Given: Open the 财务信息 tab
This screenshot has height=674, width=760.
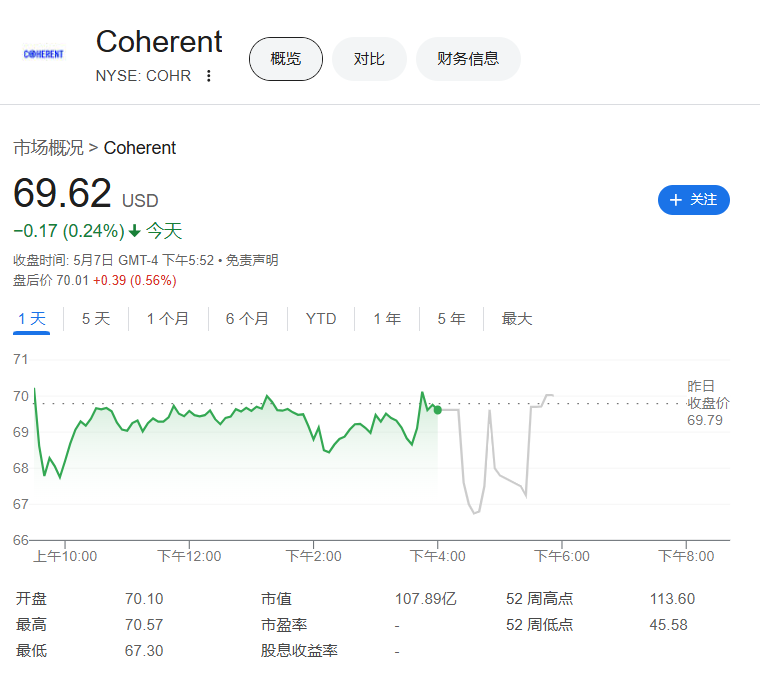Looking at the screenshot, I should click(x=468, y=59).
